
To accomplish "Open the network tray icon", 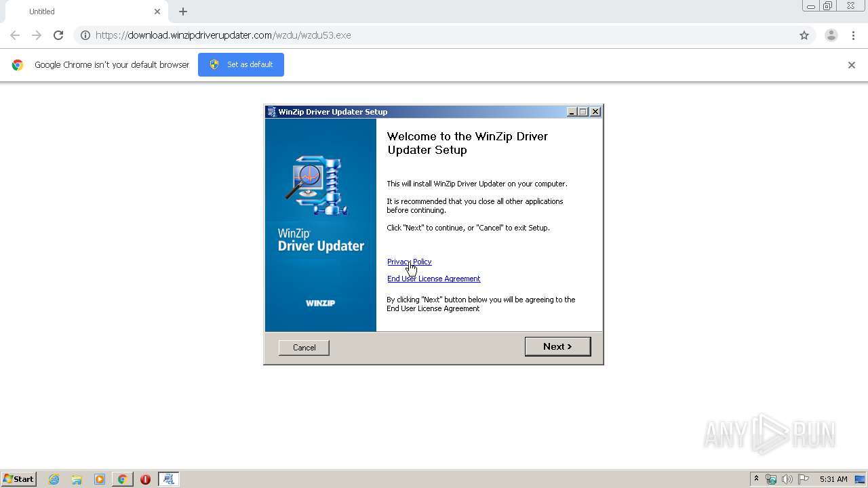I will 771,479.
